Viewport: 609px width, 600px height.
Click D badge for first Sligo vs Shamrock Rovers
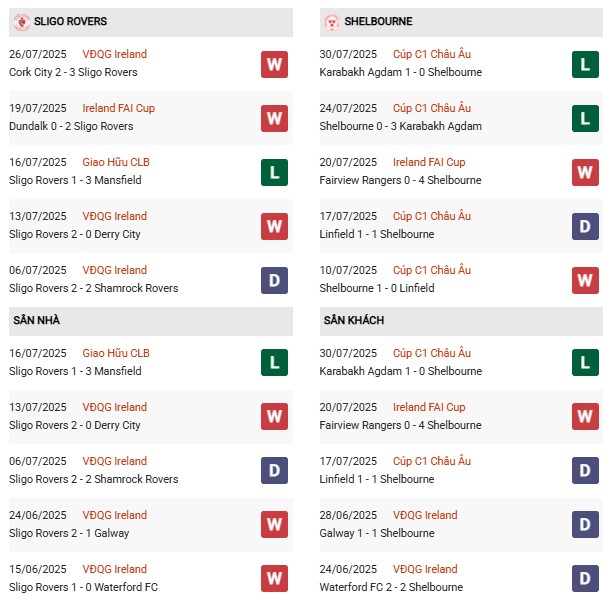274,280
